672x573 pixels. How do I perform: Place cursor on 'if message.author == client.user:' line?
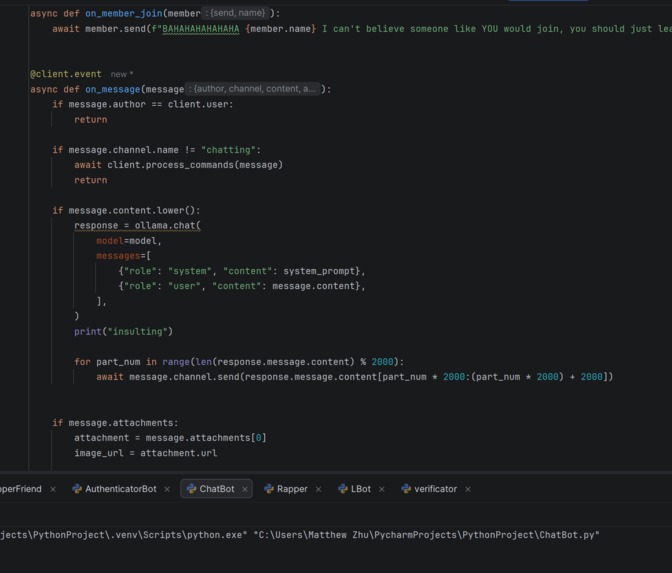pyautogui.click(x=143, y=105)
